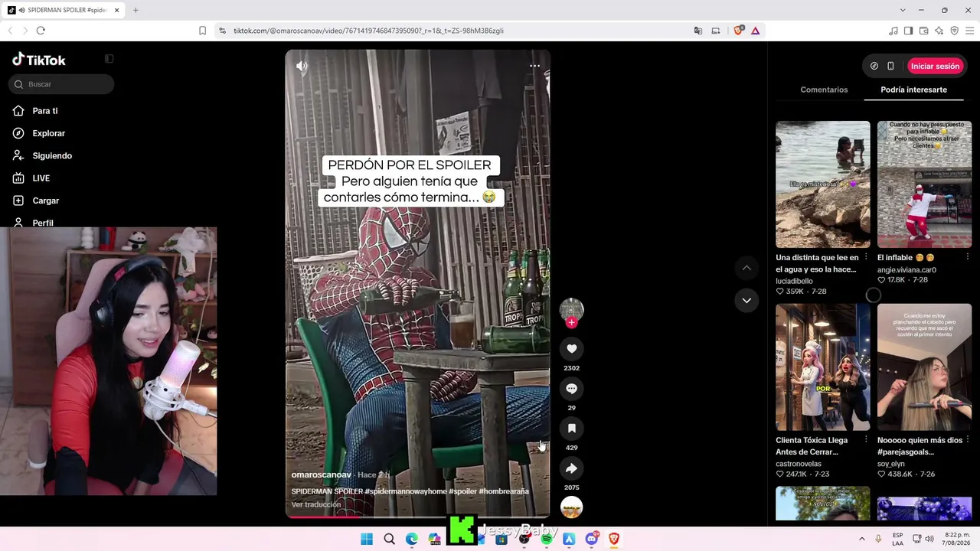The width and height of the screenshot is (980, 551).
Task: Click the Ver traducción link
Action: point(316,505)
